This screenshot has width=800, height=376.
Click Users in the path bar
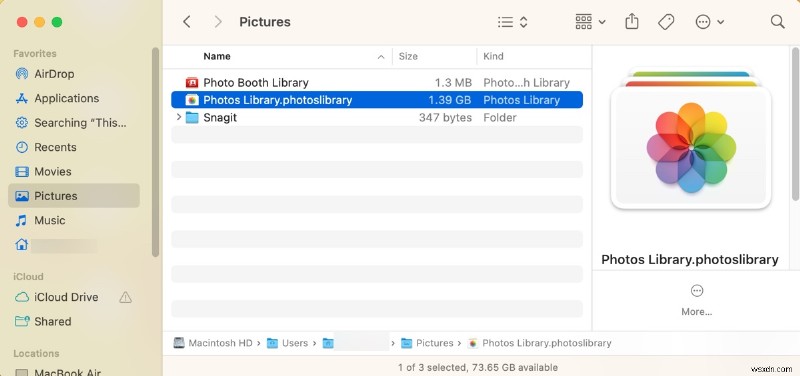pos(288,343)
